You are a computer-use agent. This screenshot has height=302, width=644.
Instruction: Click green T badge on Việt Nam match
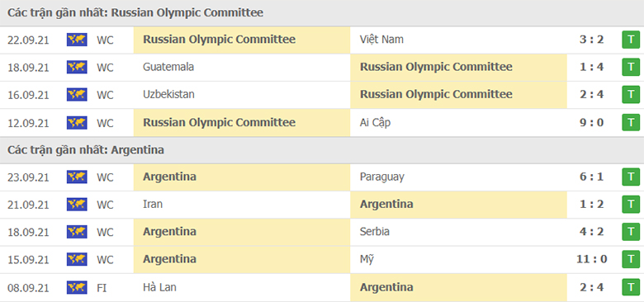click(x=631, y=40)
